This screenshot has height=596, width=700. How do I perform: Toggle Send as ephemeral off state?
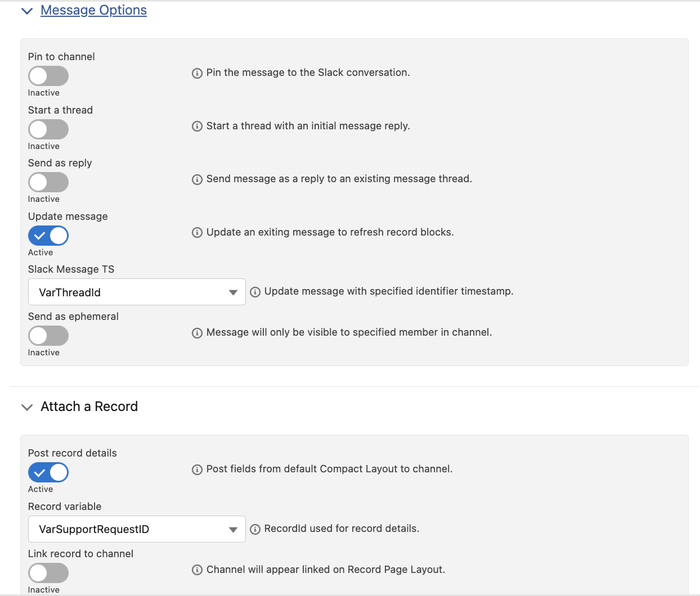click(48, 336)
